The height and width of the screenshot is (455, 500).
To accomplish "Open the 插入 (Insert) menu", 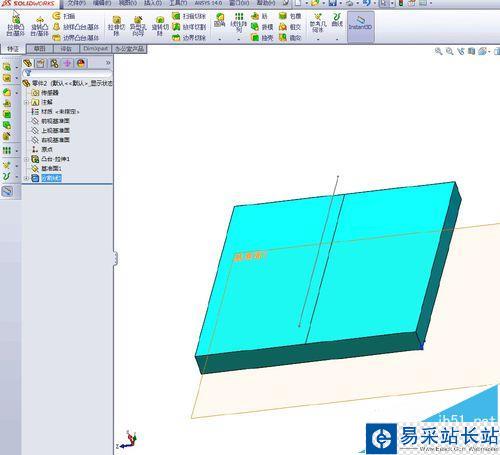I will [x=153, y=3].
